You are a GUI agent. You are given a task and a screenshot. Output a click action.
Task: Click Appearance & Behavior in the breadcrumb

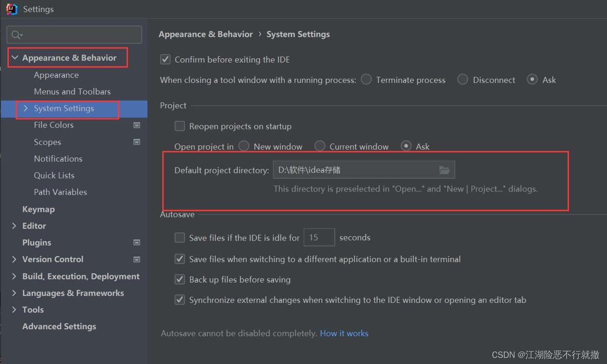tap(205, 34)
